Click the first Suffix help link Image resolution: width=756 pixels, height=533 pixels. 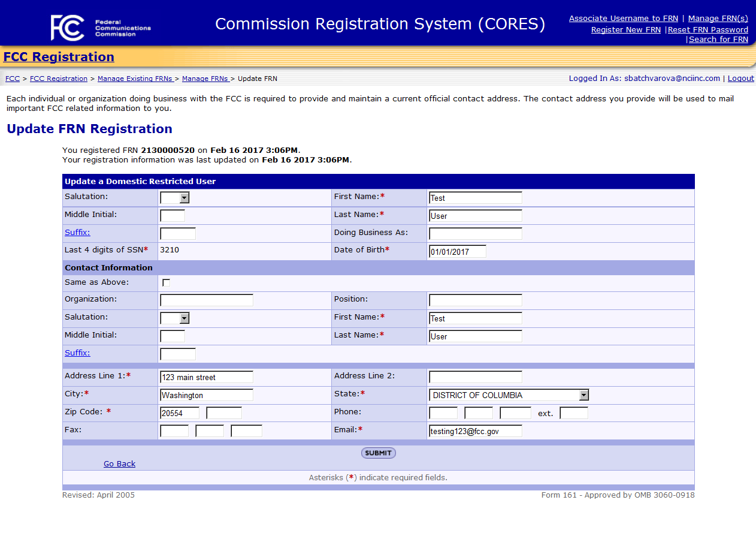[77, 233]
